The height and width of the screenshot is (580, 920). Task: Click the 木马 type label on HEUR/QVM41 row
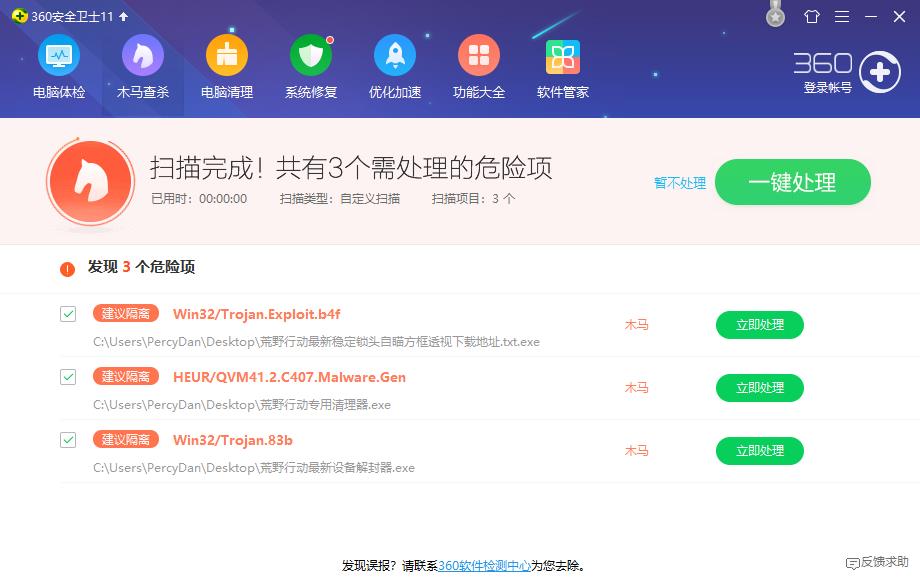[x=637, y=388]
